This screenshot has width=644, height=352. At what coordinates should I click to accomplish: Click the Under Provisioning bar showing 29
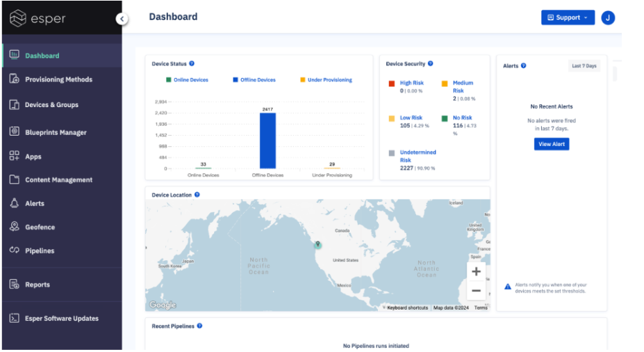tap(332, 168)
